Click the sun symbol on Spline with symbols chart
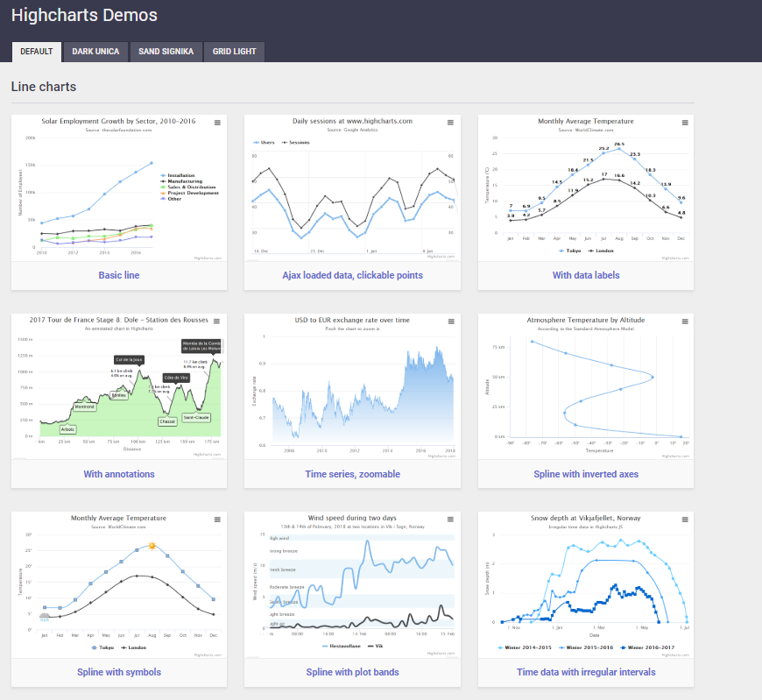Viewport: 762px width, 700px height. [x=152, y=547]
